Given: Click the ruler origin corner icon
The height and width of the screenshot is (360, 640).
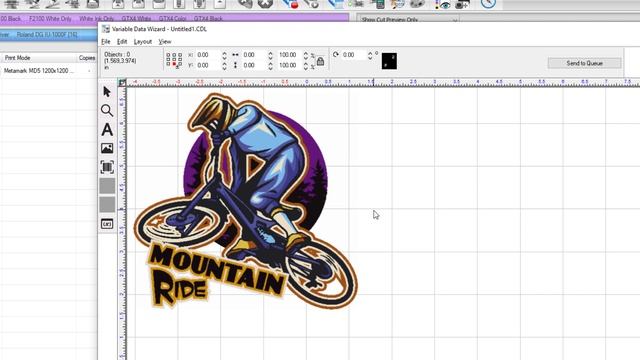Looking at the screenshot, I should pyautogui.click(x=122, y=82).
